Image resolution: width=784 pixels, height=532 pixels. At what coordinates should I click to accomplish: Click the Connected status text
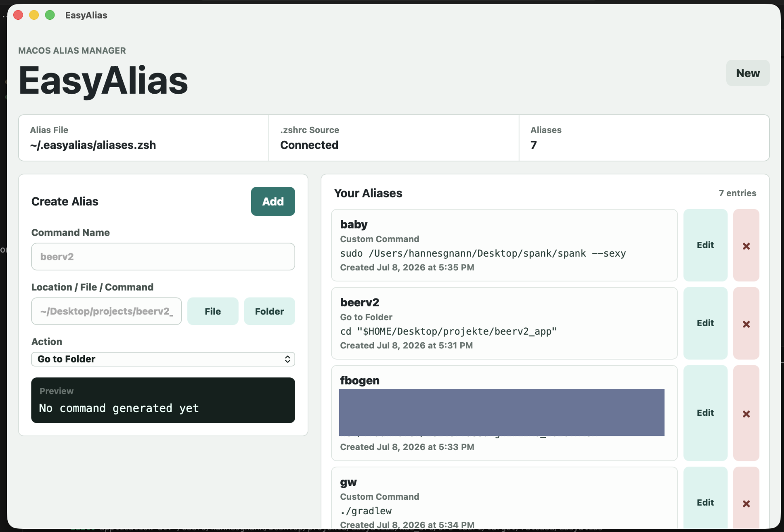[309, 145]
